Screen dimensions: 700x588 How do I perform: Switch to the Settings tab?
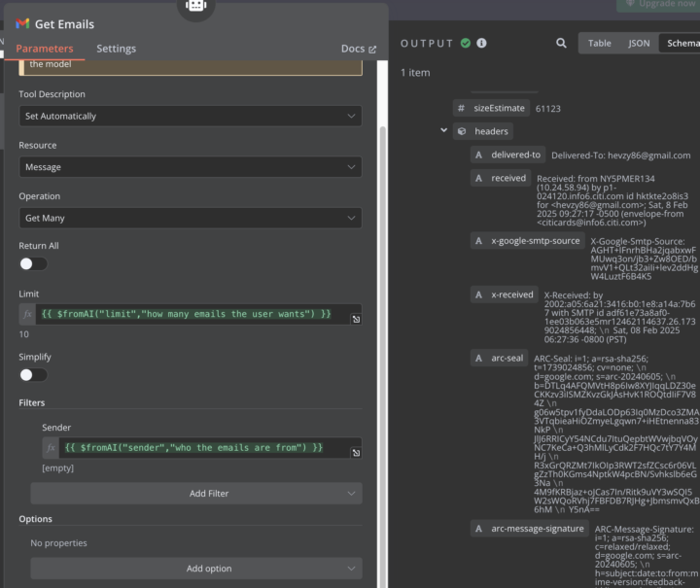[116, 49]
